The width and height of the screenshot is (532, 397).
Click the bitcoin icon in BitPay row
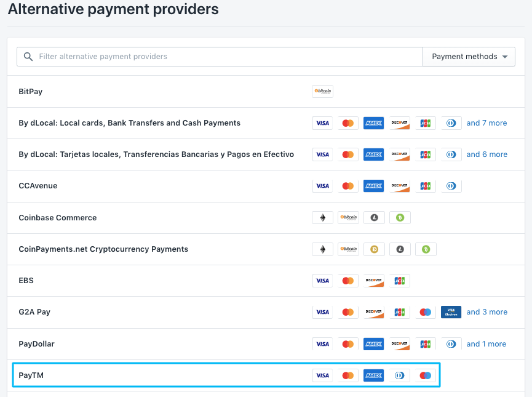click(322, 91)
